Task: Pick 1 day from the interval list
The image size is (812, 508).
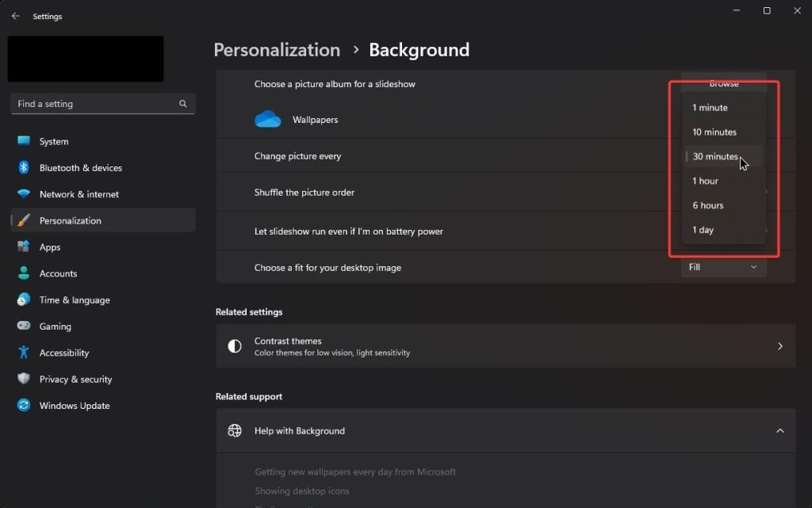Action: click(723, 230)
